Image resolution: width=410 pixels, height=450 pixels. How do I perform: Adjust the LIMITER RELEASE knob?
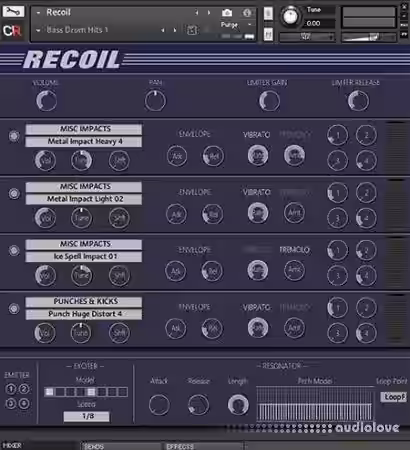[358, 101]
